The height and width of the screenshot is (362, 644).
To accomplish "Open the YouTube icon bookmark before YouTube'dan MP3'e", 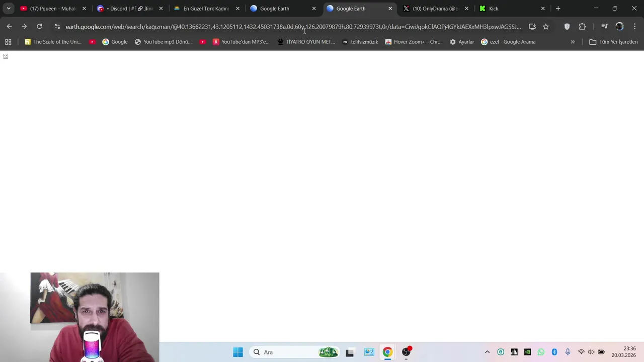I will 202,42.
